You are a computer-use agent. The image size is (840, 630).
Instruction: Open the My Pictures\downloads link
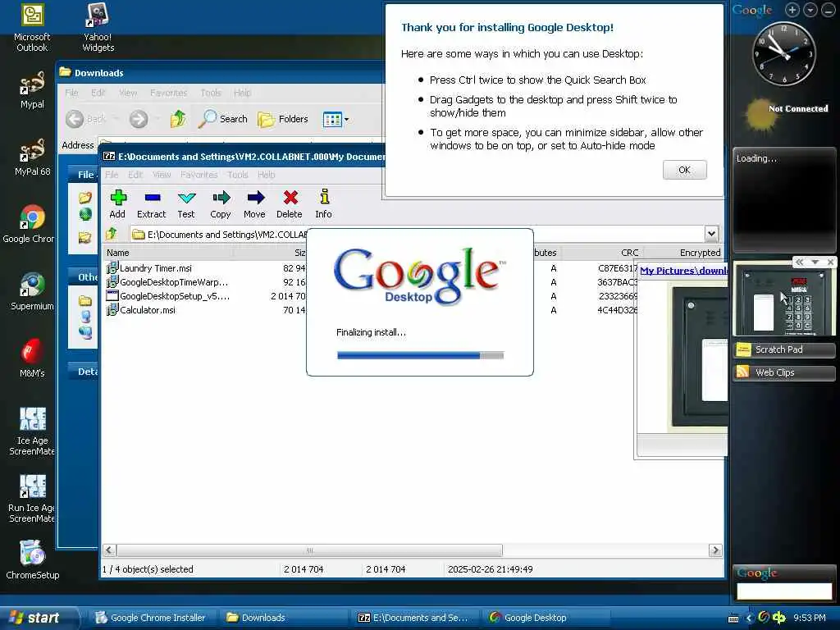tap(683, 271)
